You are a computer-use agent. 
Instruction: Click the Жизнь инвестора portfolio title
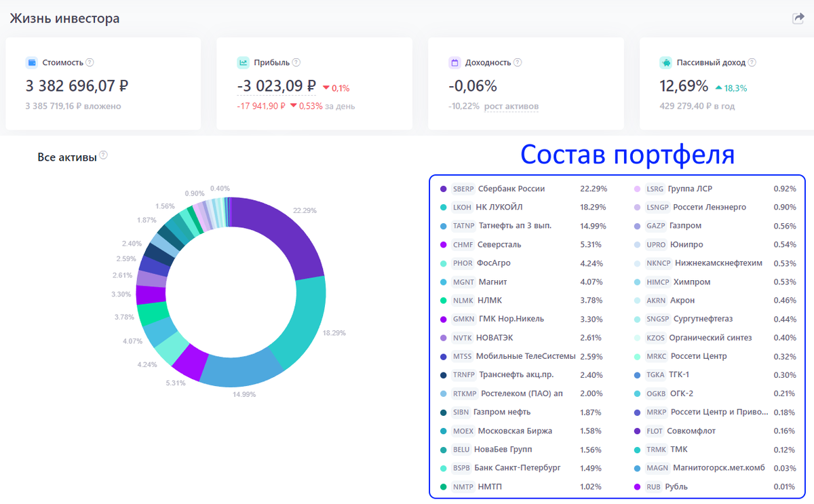pyautogui.click(x=65, y=18)
